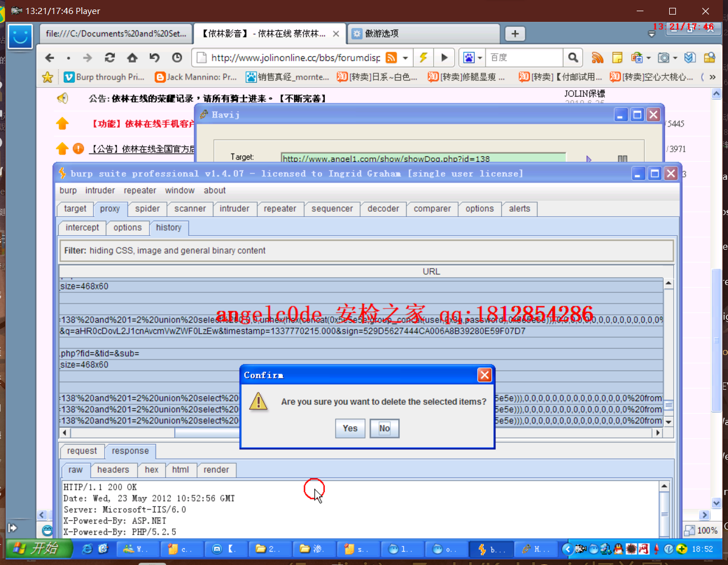Click Yes in the Confirm dialog
Image resolution: width=728 pixels, height=565 pixels.
click(350, 428)
